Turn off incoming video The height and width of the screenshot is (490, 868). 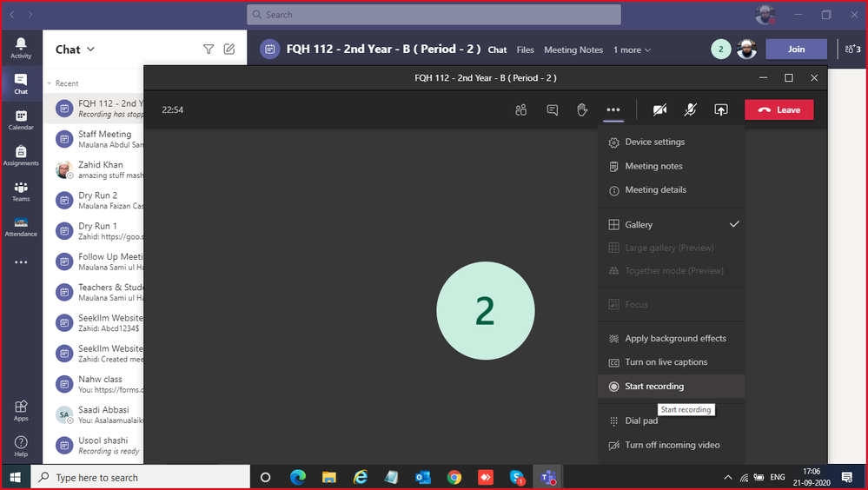pos(671,445)
